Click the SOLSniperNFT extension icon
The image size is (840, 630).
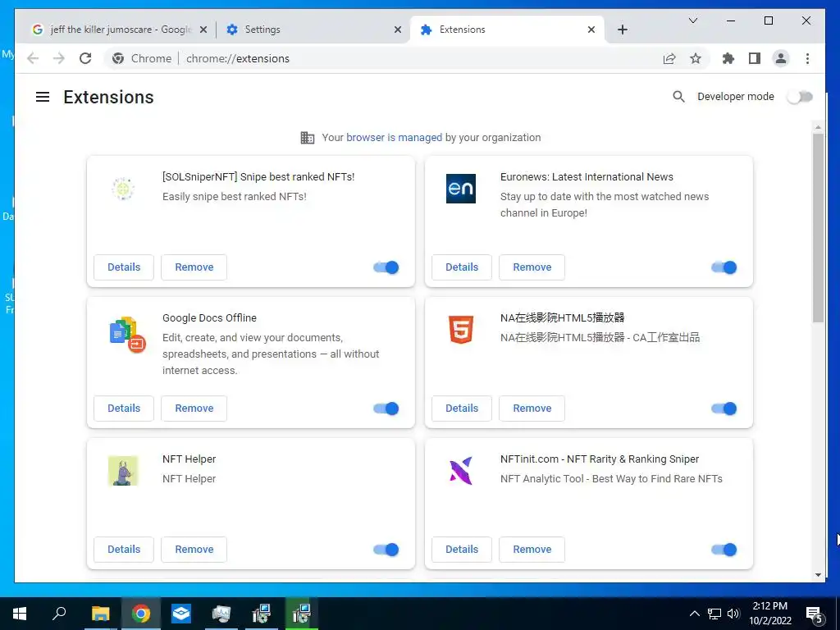click(123, 189)
